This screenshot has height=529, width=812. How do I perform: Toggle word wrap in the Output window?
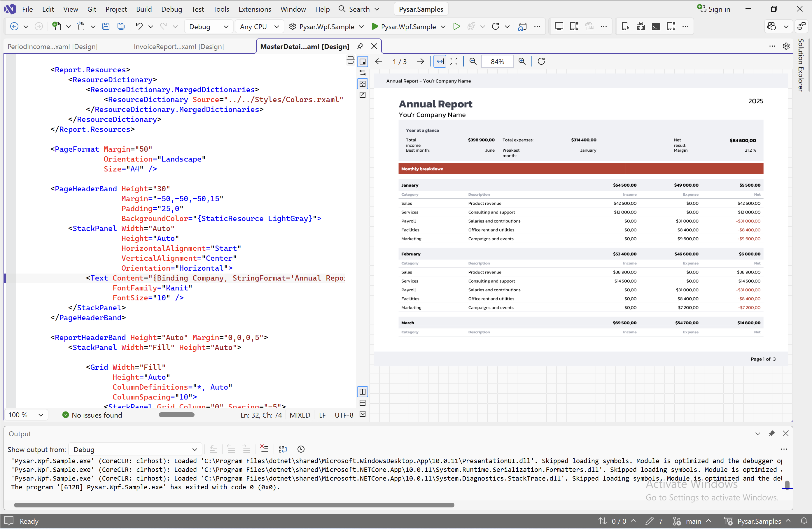(283, 449)
